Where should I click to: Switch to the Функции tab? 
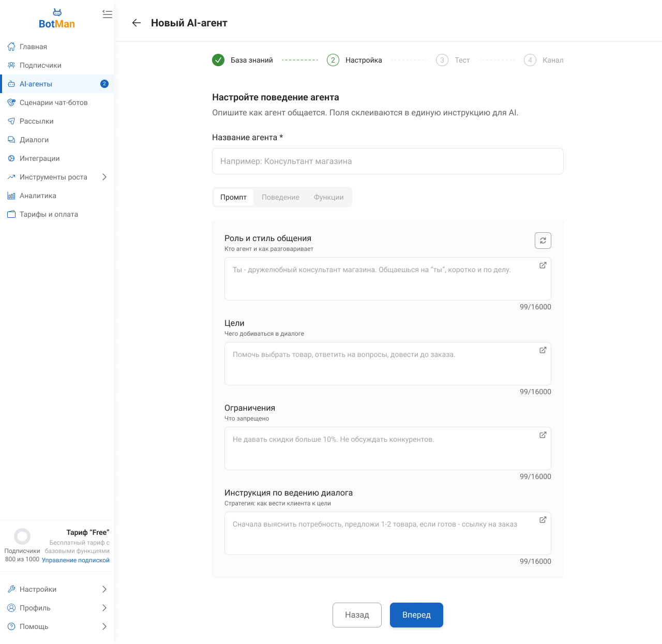328,197
